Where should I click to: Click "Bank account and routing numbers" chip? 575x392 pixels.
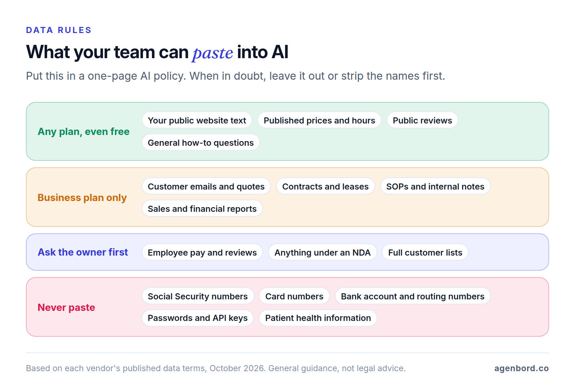(x=413, y=296)
